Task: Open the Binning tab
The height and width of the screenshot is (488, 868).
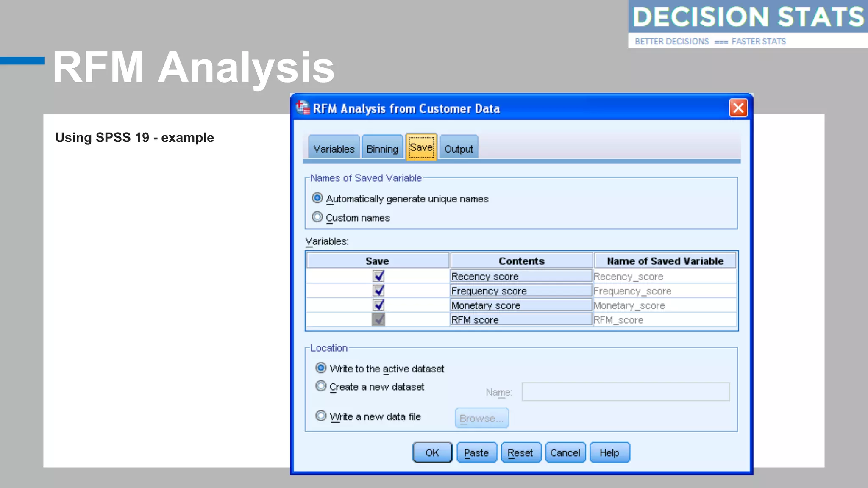Action: click(382, 147)
